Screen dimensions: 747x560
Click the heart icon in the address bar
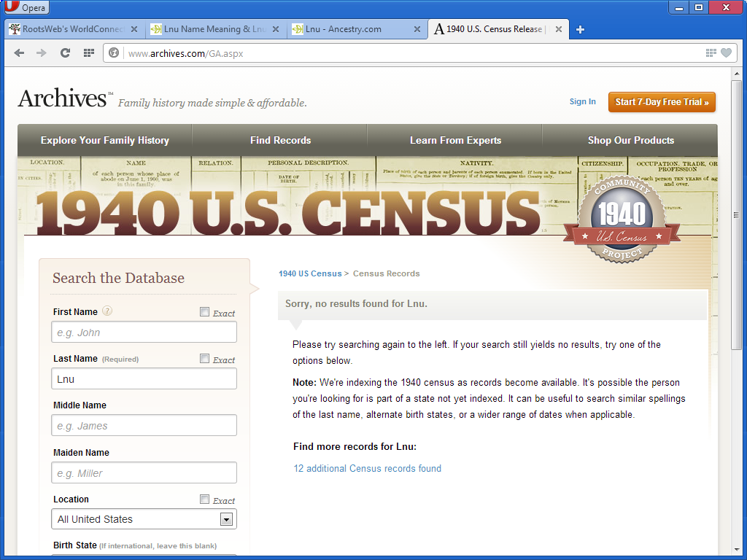[727, 52]
